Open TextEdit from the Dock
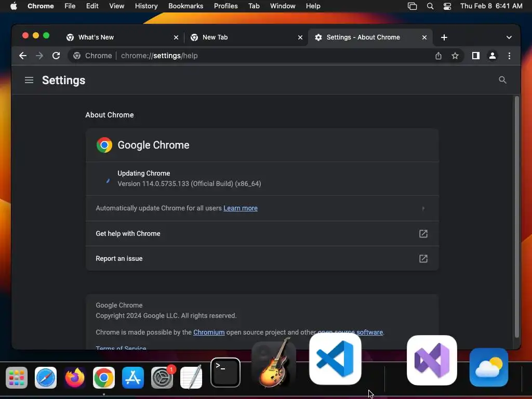The width and height of the screenshot is (532, 399). tap(191, 377)
